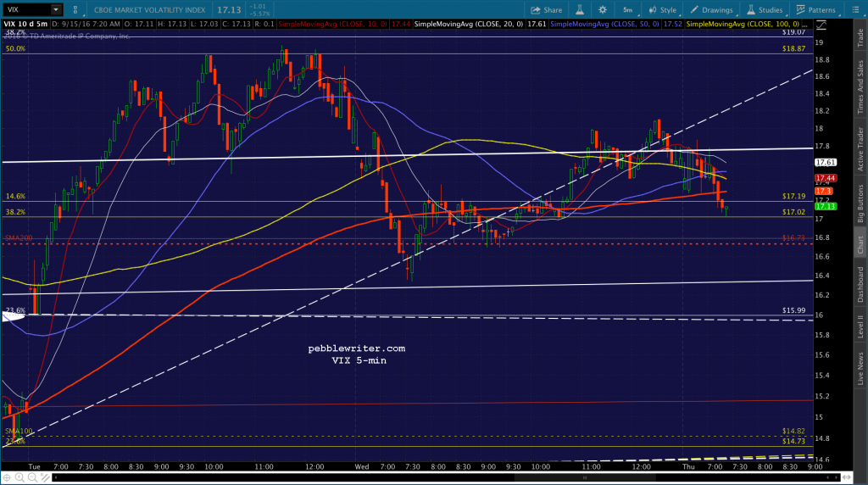Open the flask quick-study icon beside Share
This screenshot has height=485, width=868.
point(580,10)
